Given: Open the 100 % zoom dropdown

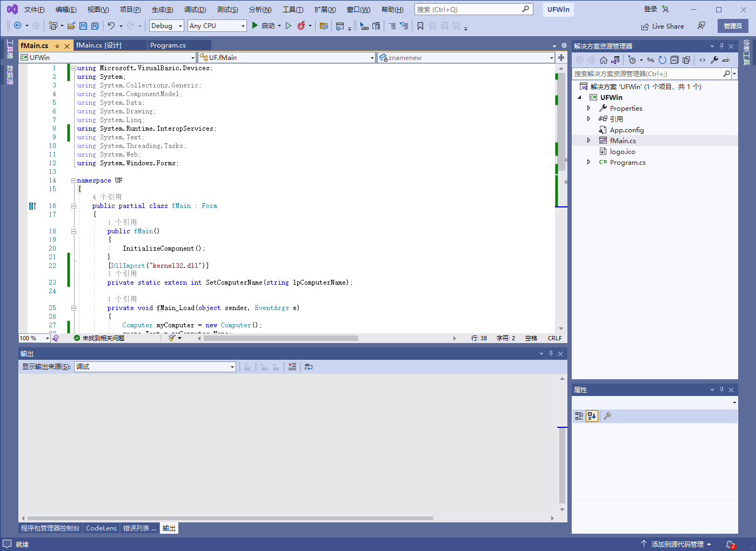Looking at the screenshot, I should (34, 338).
